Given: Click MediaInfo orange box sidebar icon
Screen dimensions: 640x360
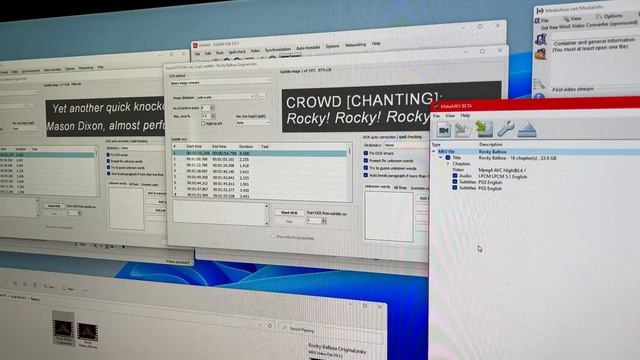Looking at the screenshot, I should (540, 54).
